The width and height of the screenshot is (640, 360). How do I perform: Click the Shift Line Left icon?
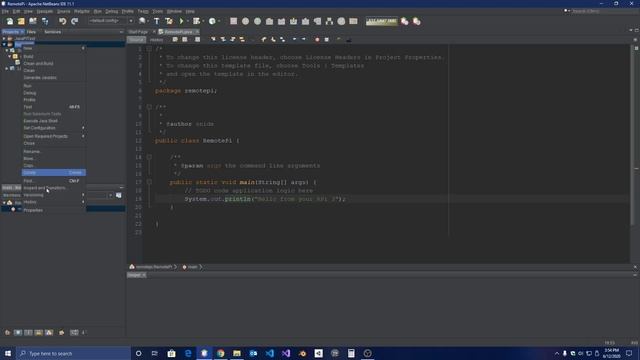click(x=294, y=40)
